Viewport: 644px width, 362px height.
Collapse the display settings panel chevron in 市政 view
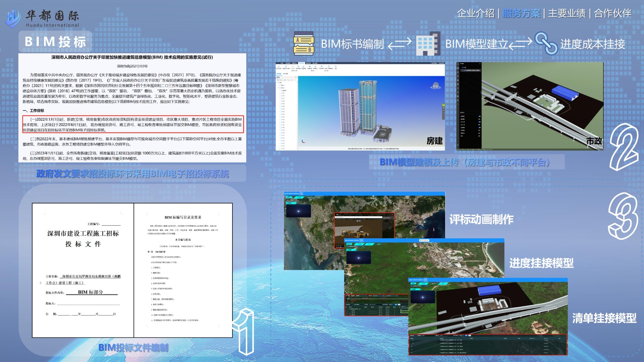[x=480, y=113]
